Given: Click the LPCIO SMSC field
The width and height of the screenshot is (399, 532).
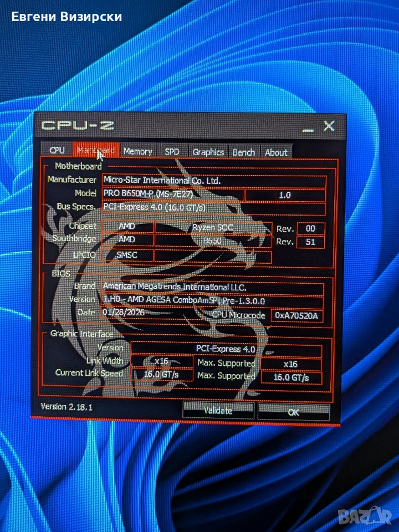Looking at the screenshot, I should pyautogui.click(x=127, y=254).
